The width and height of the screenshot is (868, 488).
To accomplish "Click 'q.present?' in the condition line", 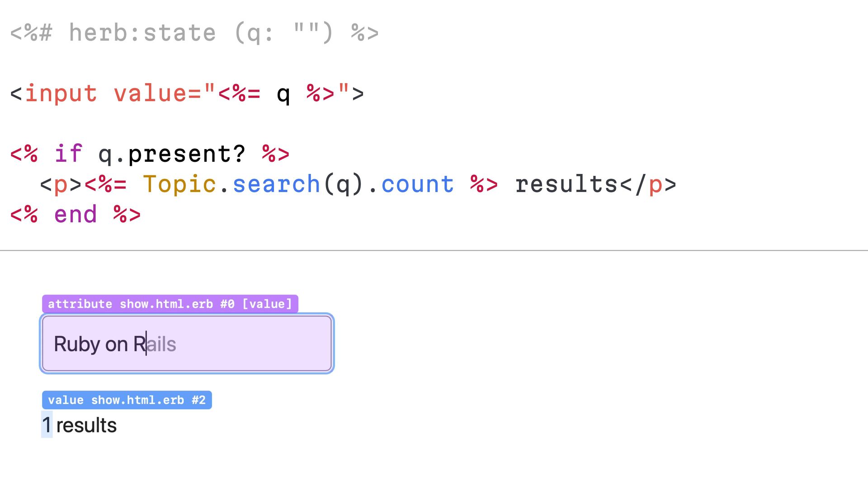I will [172, 154].
